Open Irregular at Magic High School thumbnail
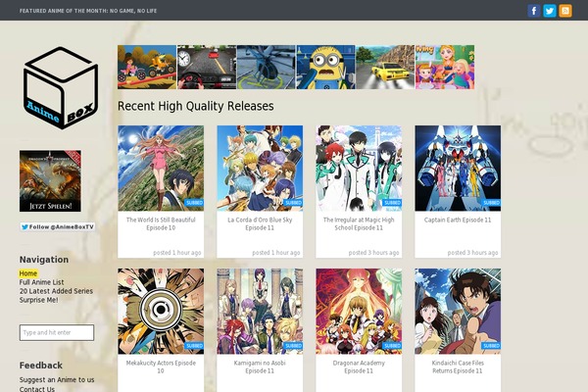Image resolution: width=588 pixels, height=392 pixels. coord(359,168)
